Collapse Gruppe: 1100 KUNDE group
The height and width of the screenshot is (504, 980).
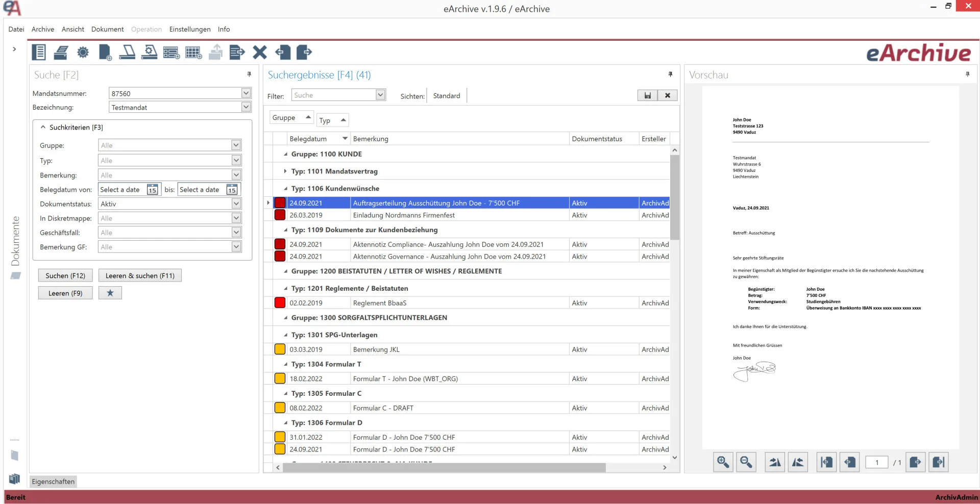tap(285, 154)
